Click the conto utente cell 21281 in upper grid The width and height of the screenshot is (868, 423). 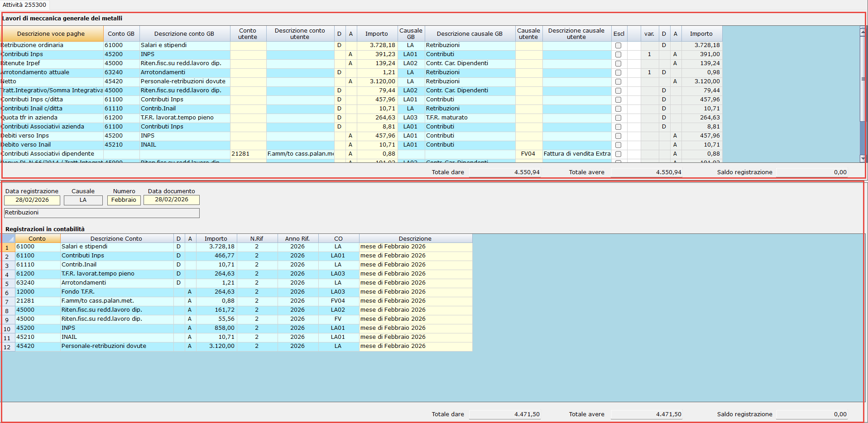point(248,154)
